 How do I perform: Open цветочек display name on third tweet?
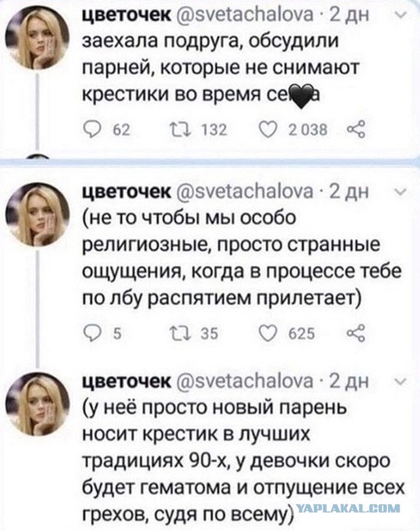point(128,382)
